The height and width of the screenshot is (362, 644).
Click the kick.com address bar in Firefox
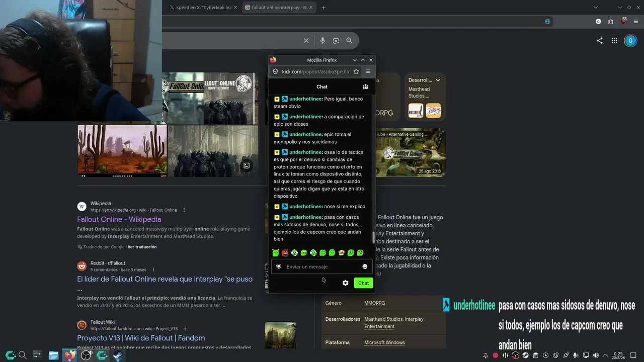click(x=315, y=71)
